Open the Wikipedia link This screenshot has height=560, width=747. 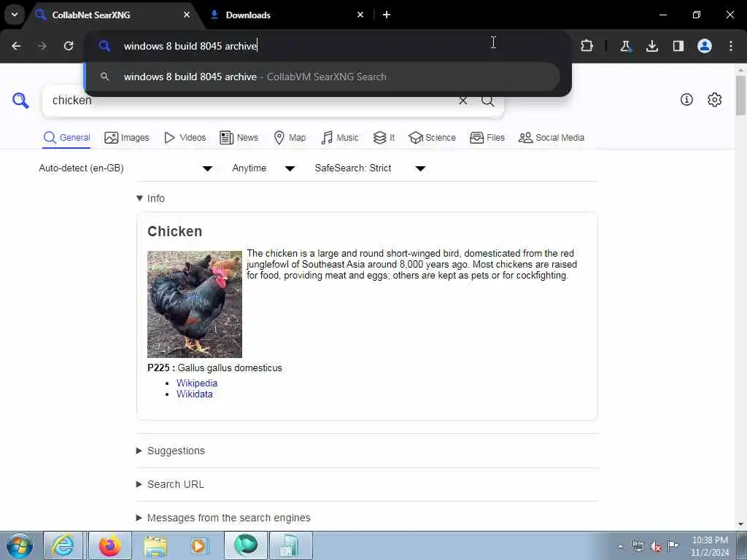point(197,383)
